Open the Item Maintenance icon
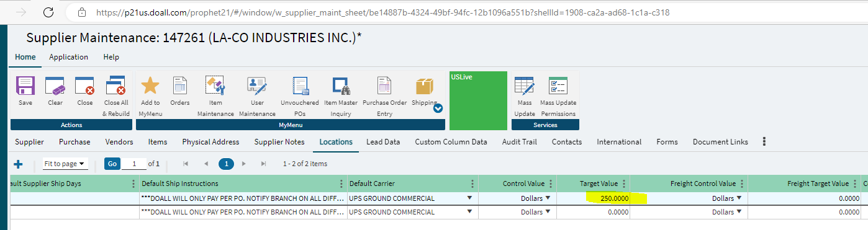This screenshot has height=230, width=868. (215, 86)
